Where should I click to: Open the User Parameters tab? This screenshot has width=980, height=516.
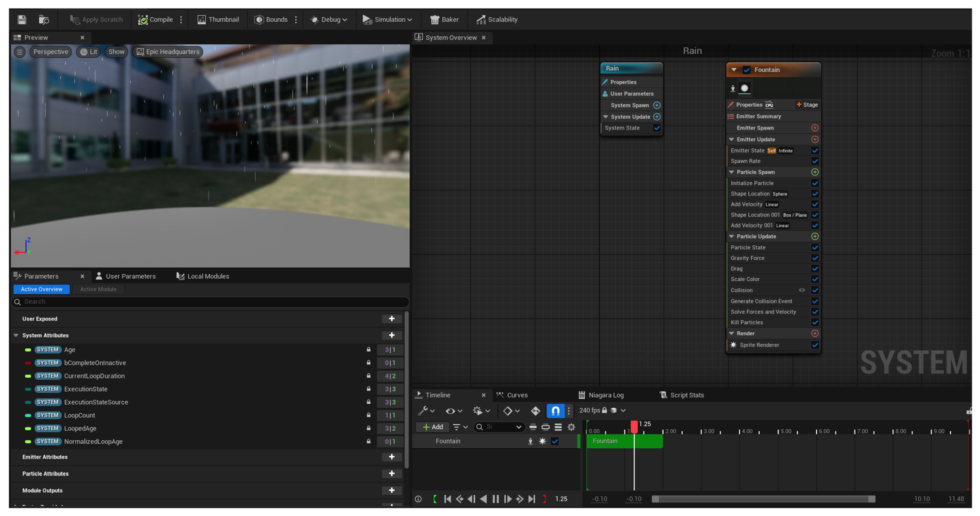point(126,276)
